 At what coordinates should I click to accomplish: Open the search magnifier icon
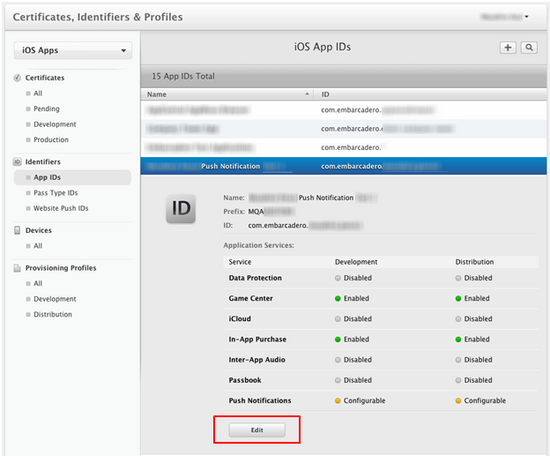(529, 47)
